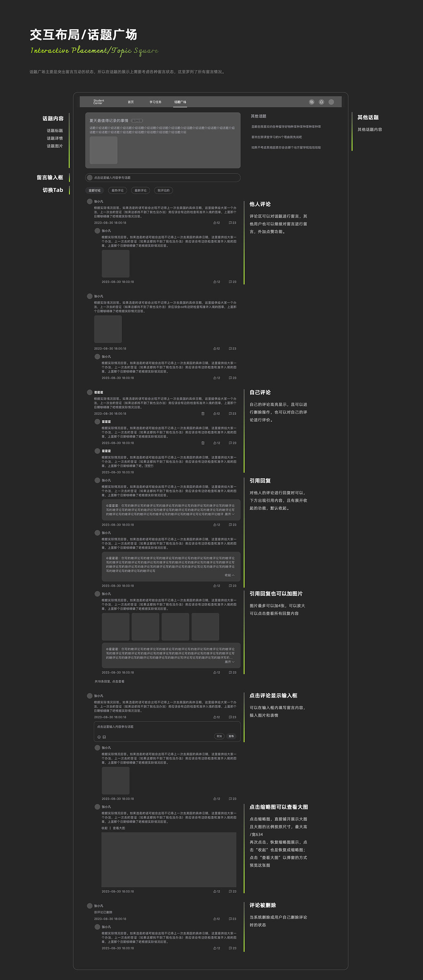Like the comment marked 该评论已删除
The image size is (423, 980).
click(217, 919)
